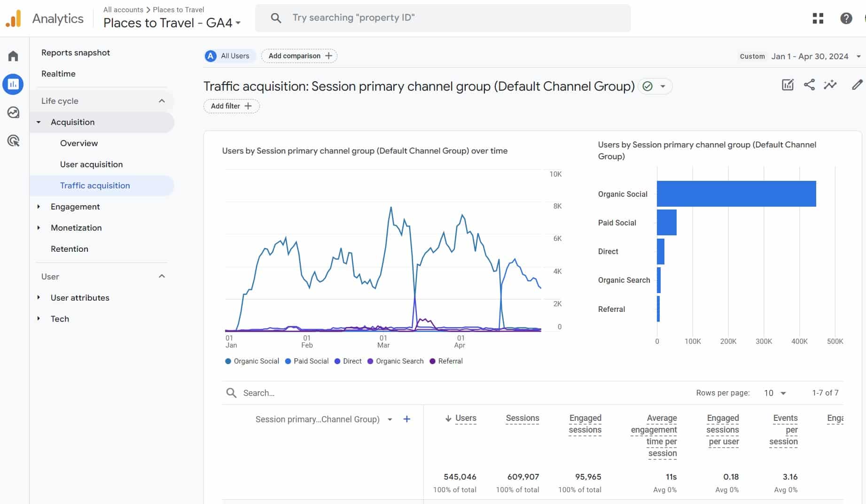
Task: Open the User acquisition report
Action: click(x=91, y=164)
